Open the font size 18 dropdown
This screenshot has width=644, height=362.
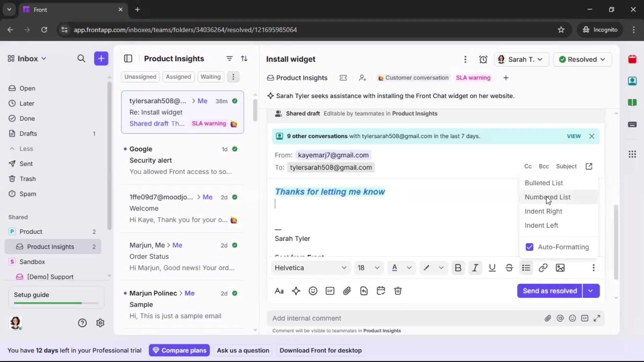tap(368, 268)
